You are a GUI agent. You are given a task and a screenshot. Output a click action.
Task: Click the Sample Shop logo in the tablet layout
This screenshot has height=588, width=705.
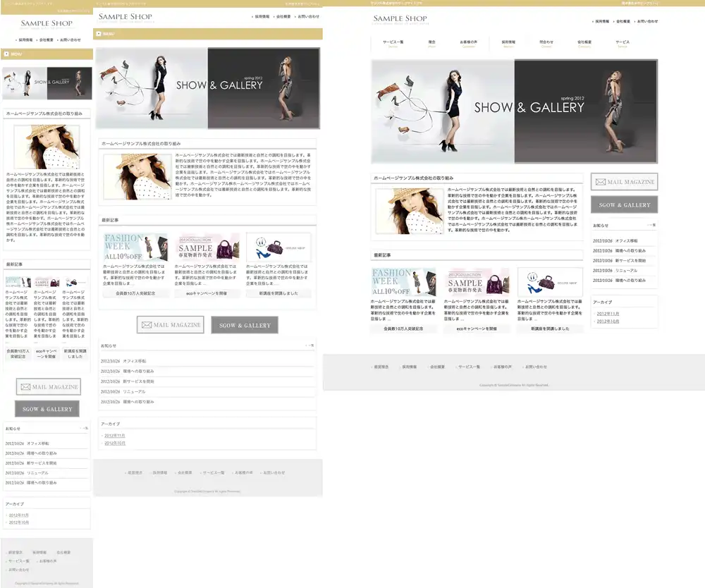pyautogui.click(x=125, y=17)
